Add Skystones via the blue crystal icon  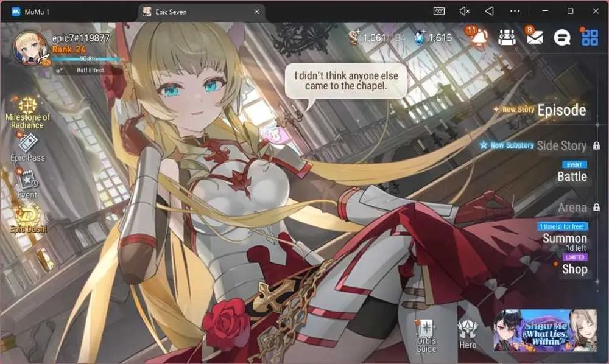(420, 38)
